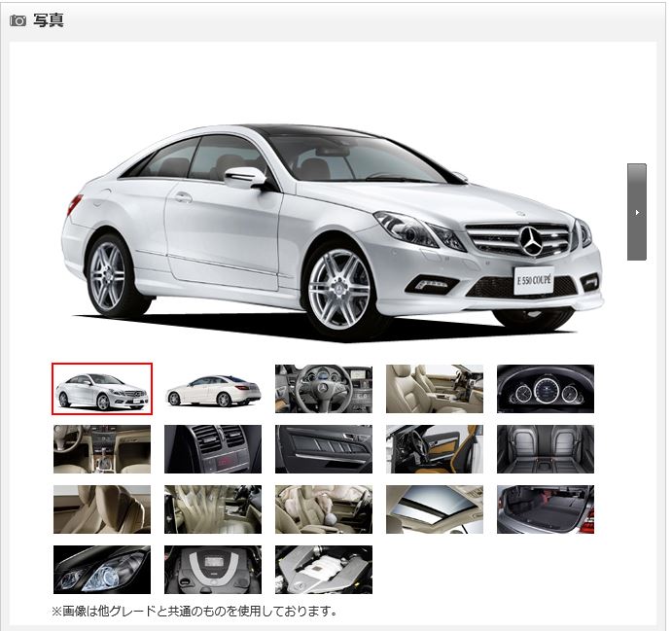This screenshot has width=672, height=631.
Task: Open the steering wheel dashboard thumbnail
Action: point(324,389)
